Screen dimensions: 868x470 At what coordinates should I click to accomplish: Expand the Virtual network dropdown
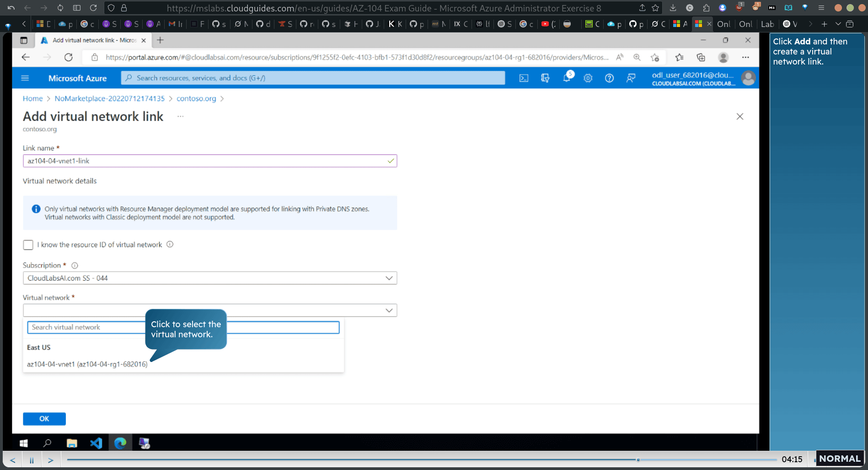210,310
